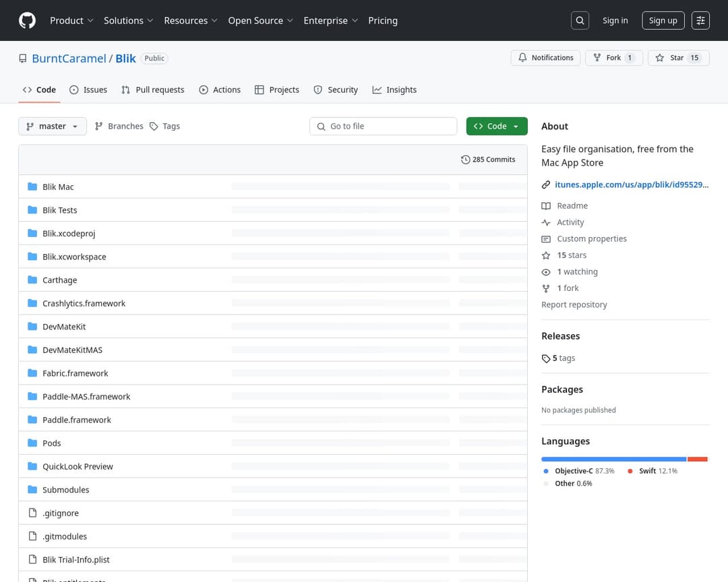Open the 5 tags releases link

(x=559, y=358)
